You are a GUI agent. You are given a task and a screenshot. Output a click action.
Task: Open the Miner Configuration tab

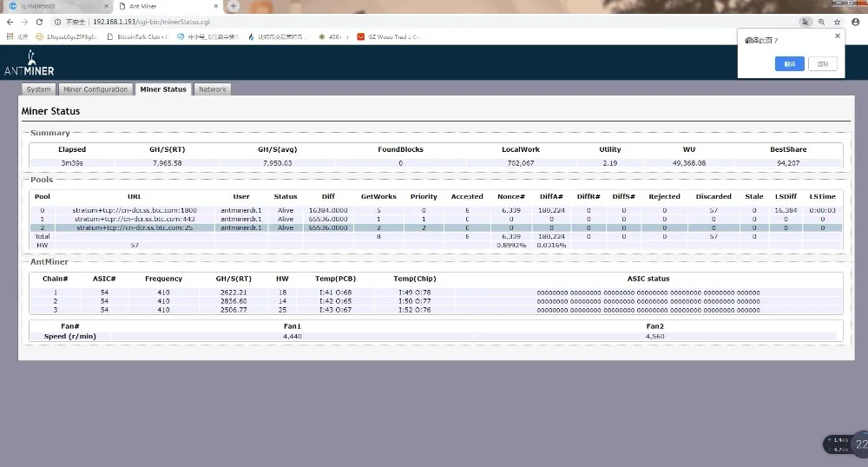pyautogui.click(x=95, y=89)
